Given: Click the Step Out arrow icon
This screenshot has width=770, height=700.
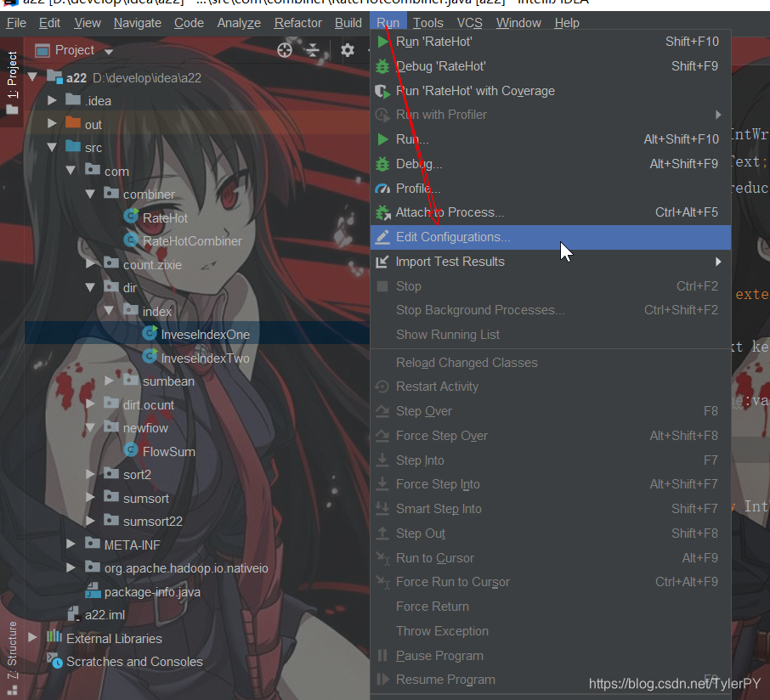Looking at the screenshot, I should [x=382, y=533].
